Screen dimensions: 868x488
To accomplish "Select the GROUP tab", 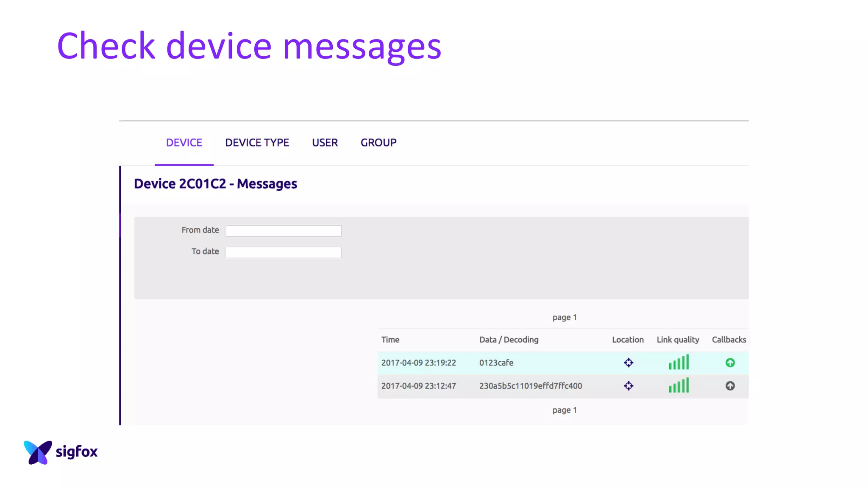I will (x=378, y=143).
